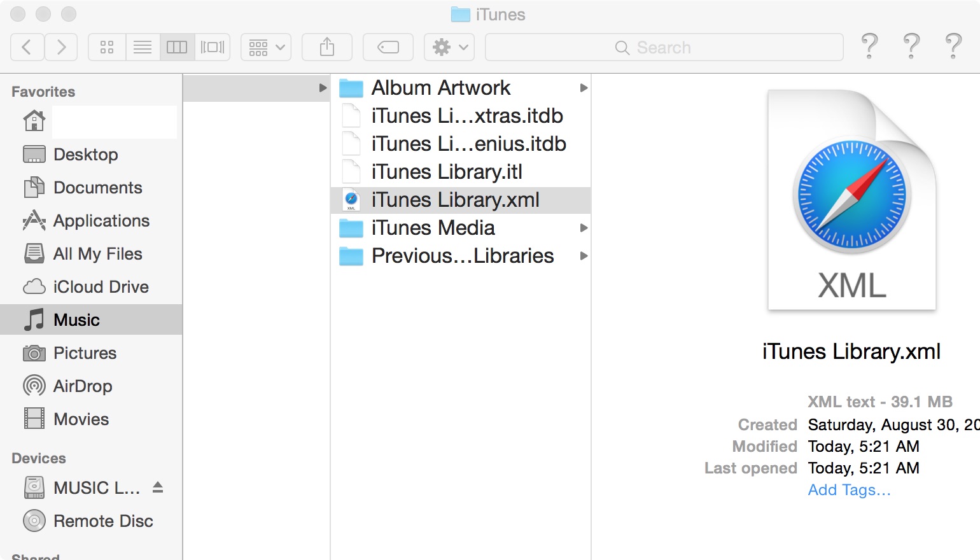Open the Action gear menu

[x=449, y=47]
